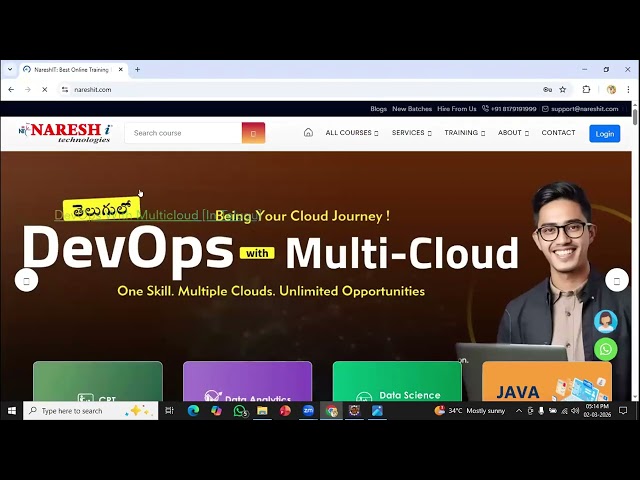Open Task View on the taskbar
This screenshot has height=480, width=640.
[169, 411]
